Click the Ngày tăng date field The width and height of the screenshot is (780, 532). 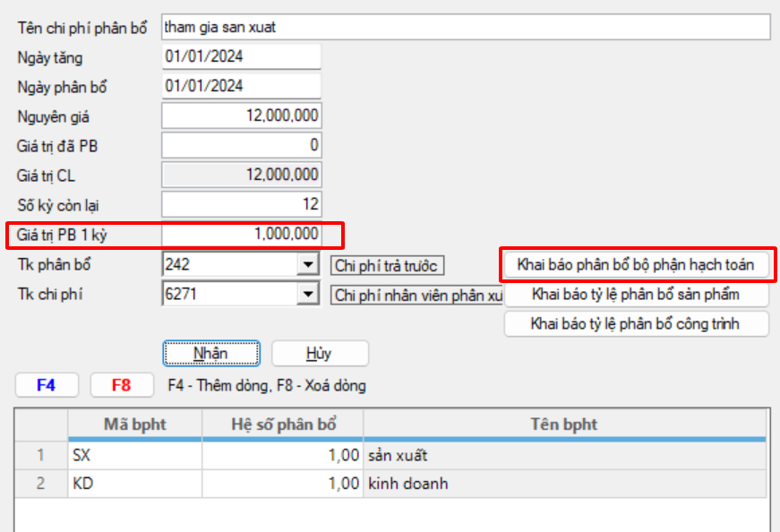click(240, 57)
